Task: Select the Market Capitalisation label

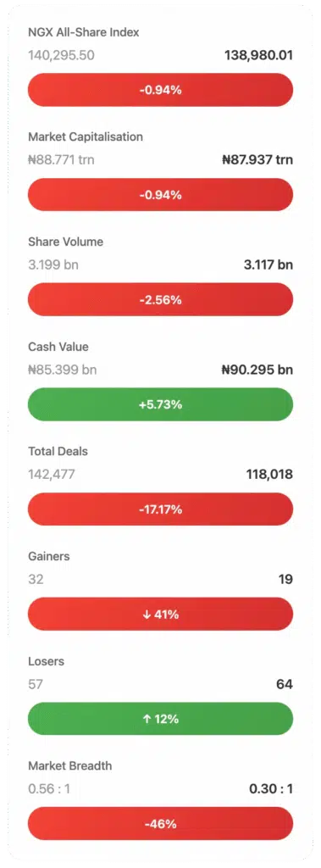Action: 86,136
